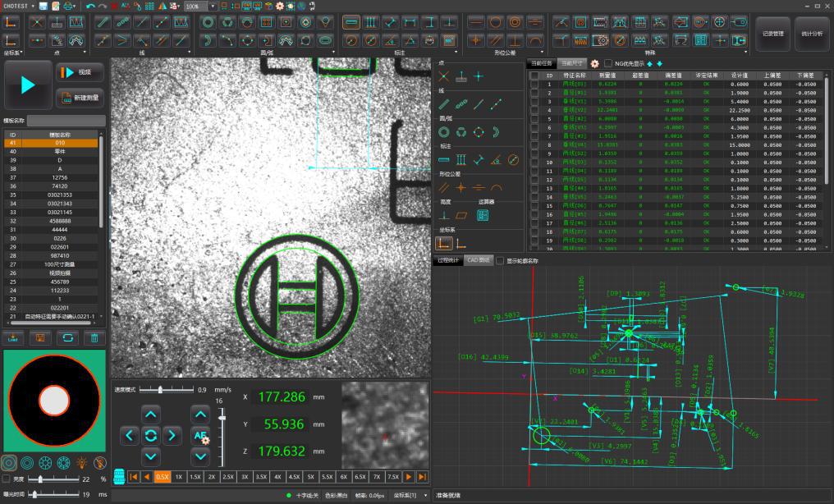Click the large cyan play button
The width and height of the screenshot is (834, 504).
point(28,85)
